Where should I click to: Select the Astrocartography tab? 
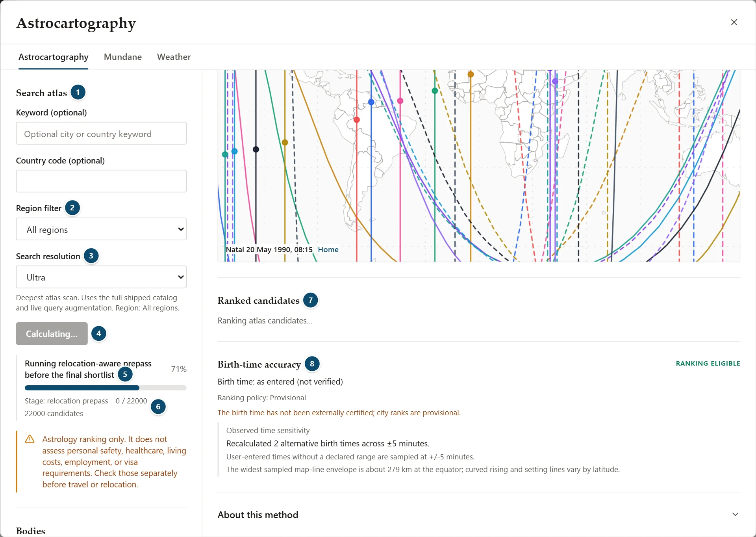coord(54,57)
